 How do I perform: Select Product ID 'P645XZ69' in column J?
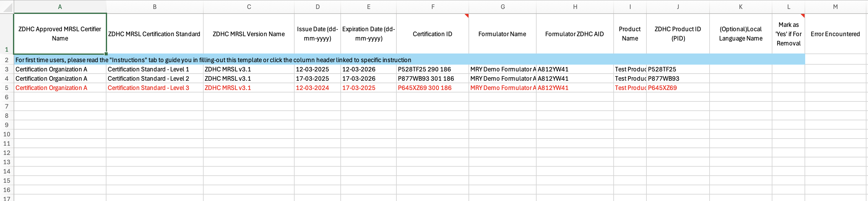(678, 88)
